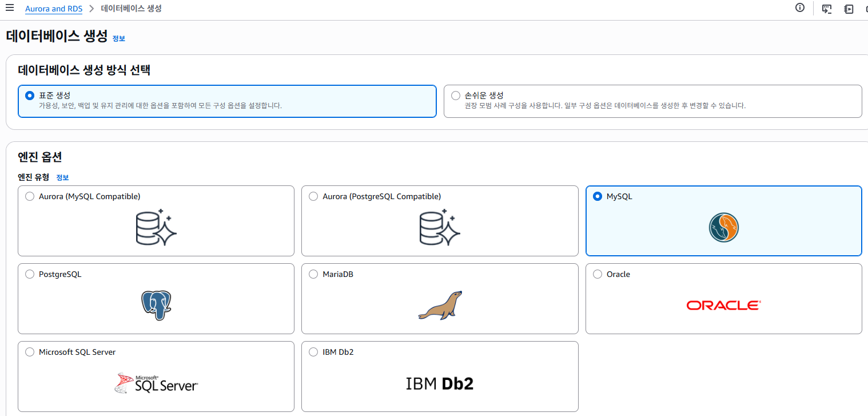The image size is (868, 416).
Task: Click the Microsoft SQL Server logo
Action: (156, 383)
